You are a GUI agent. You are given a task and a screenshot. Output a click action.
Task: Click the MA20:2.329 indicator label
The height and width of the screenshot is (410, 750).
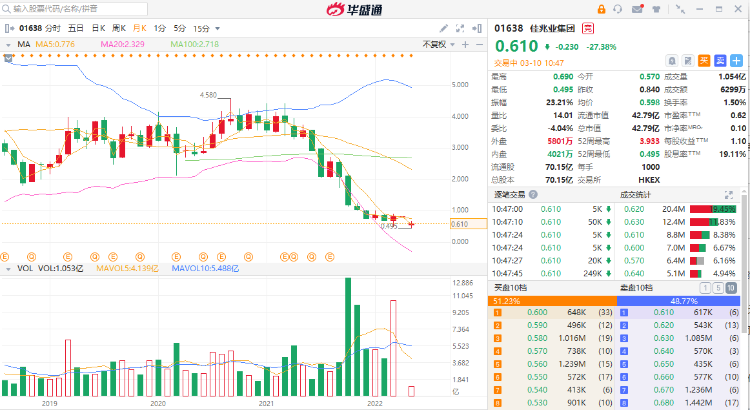[x=122, y=44]
